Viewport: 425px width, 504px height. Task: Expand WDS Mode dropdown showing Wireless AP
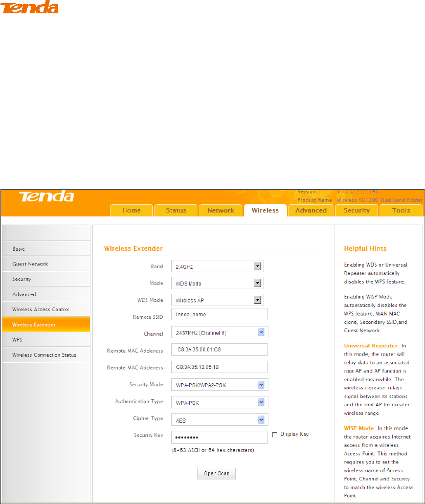coord(217,300)
